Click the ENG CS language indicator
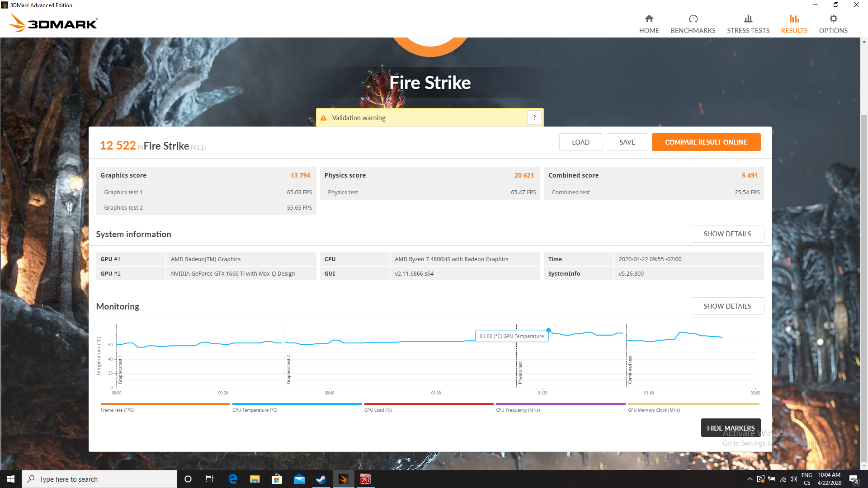Screen dimensions: 868x488 tap(807, 479)
